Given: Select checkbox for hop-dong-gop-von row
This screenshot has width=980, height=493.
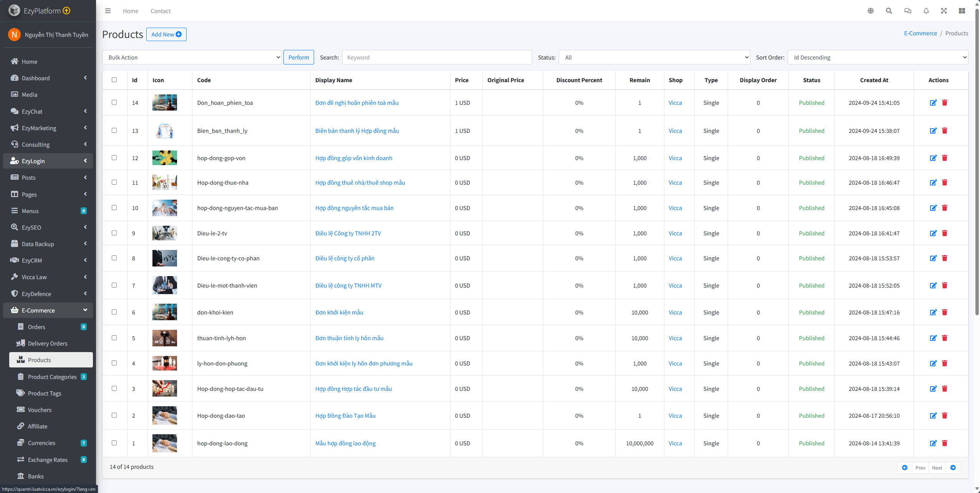Looking at the screenshot, I should 114,158.
